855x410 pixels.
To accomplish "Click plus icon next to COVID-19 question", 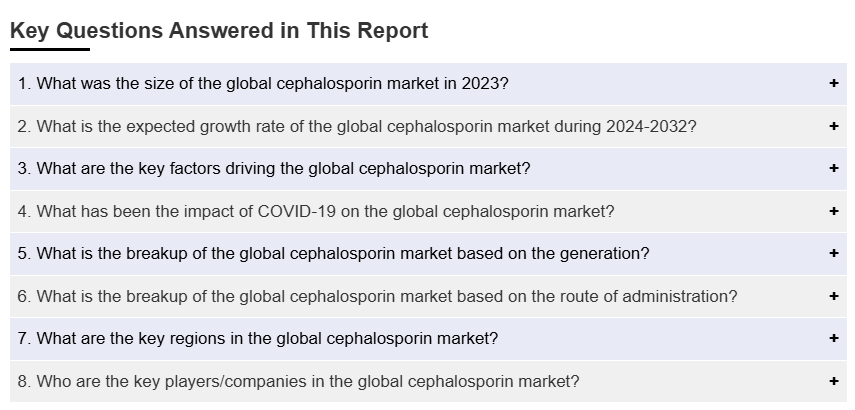I will (x=833, y=212).
